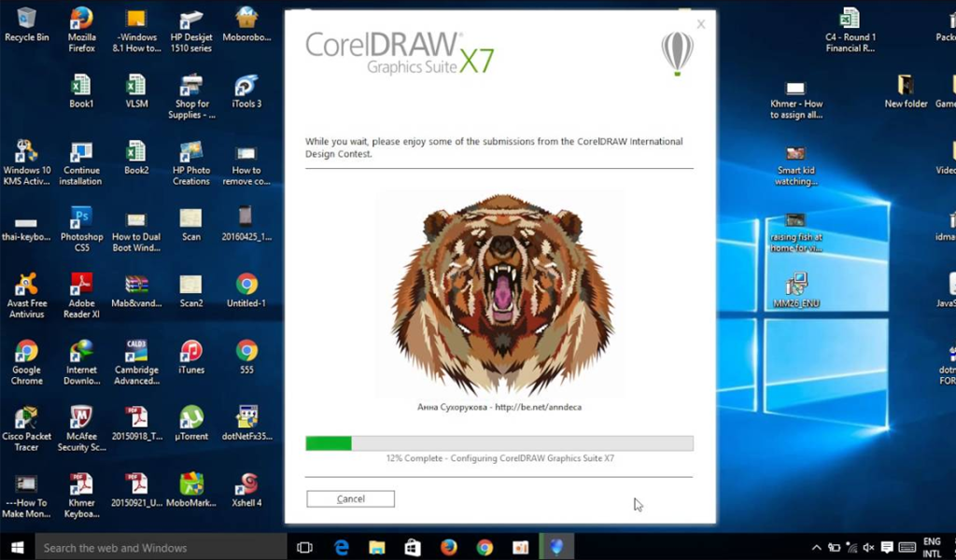
Task: Open the Windows Start menu
Action: 17,547
